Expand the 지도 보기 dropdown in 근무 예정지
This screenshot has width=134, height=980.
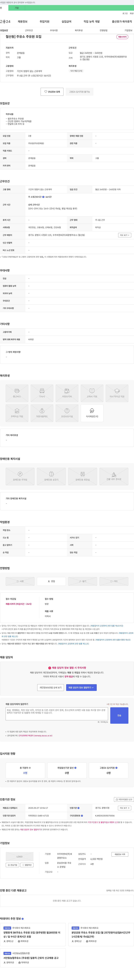(x=125, y=235)
